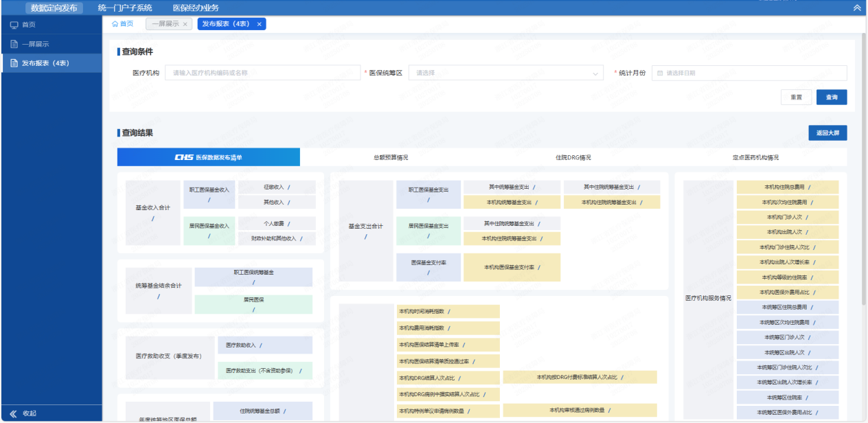Click the 返回大屏 button
Image resolution: width=868 pixels, height=423 pixels.
point(827,133)
